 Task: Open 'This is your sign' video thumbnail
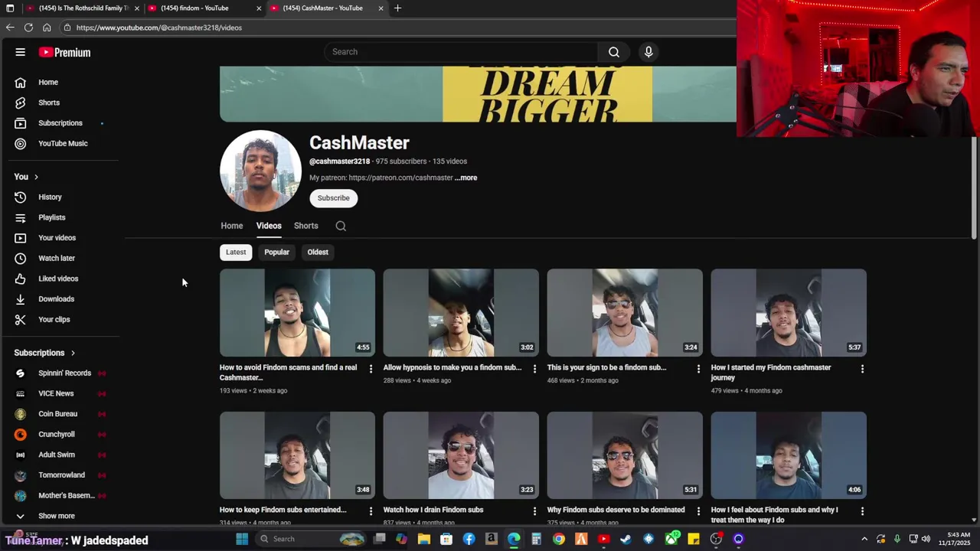click(x=625, y=312)
